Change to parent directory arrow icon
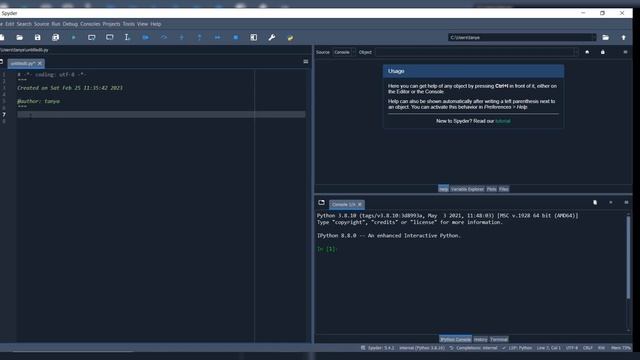Screen dimensions: 640x360 click(x=624, y=38)
